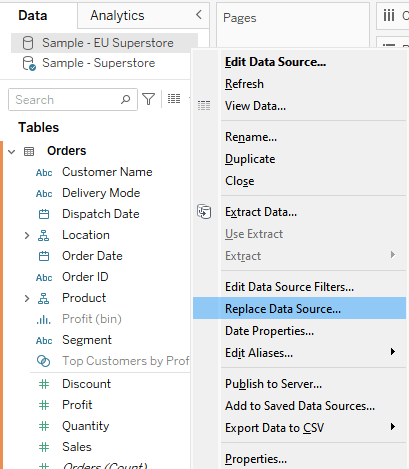Choose Add to Saved Data Sources
The width and height of the screenshot is (409, 469).
pos(299,406)
